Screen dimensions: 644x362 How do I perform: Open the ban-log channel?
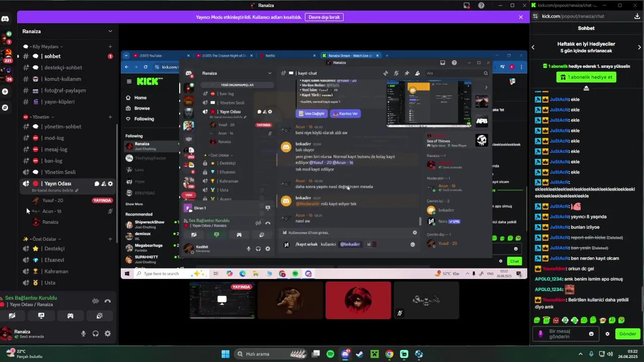(67, 161)
